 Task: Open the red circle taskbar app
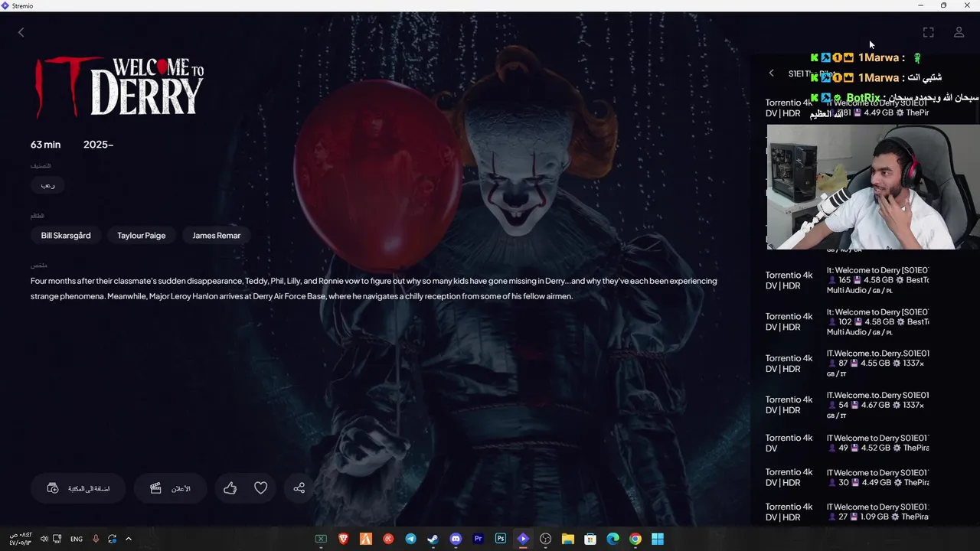click(x=388, y=539)
